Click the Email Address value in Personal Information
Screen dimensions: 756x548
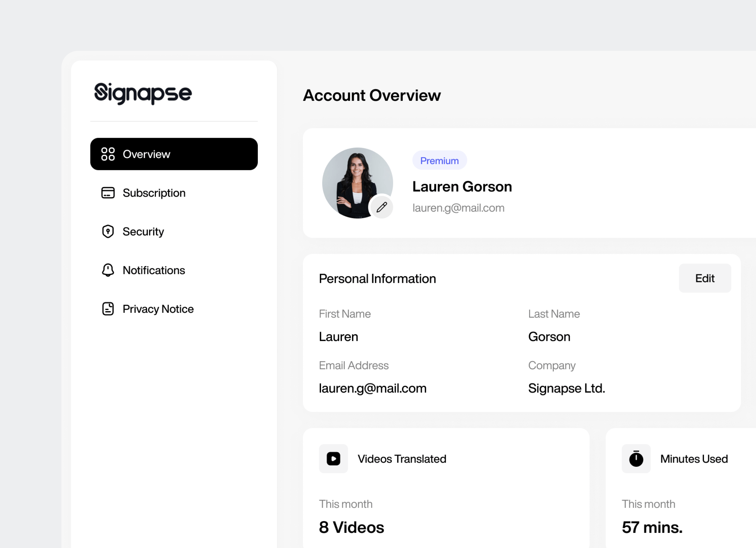(373, 389)
